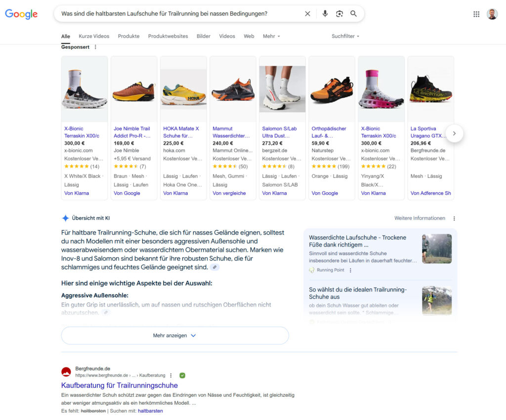Open first X-Bionic Terraskin X00/c white shoe image
This screenshot has width=506, height=420.
coord(84,89)
